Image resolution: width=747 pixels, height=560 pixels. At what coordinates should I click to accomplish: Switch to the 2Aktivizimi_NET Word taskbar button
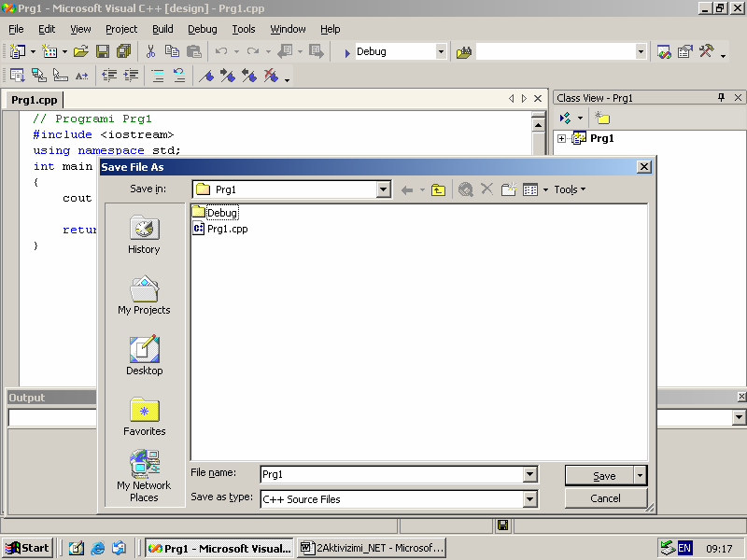372,548
